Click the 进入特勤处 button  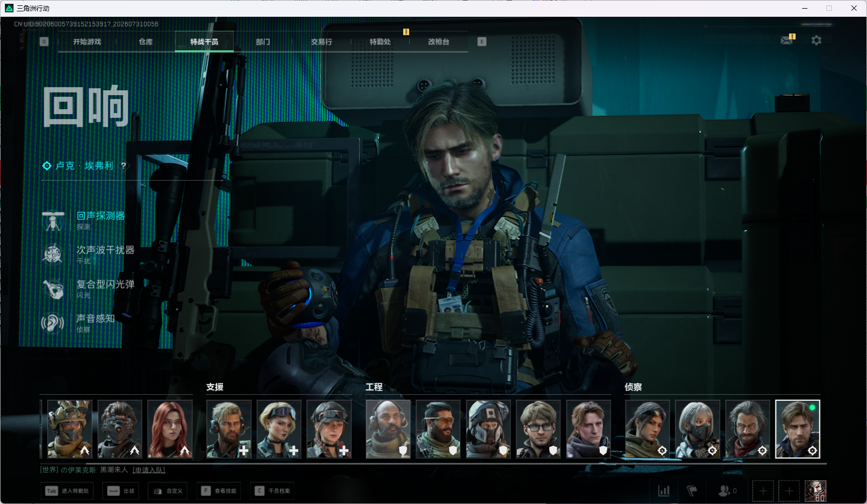click(x=67, y=491)
